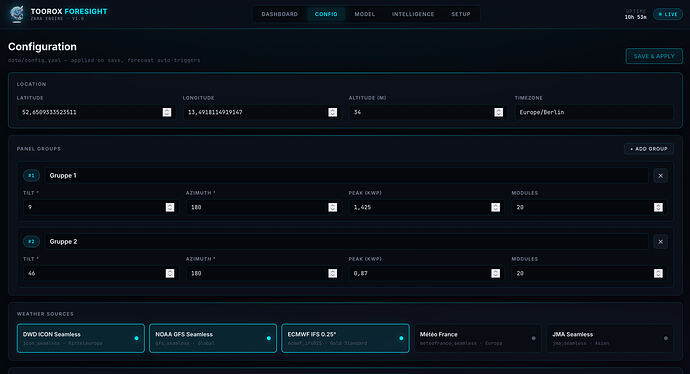Click the LIVE status badge
Viewport: 690px width, 374px height.
[668, 14]
